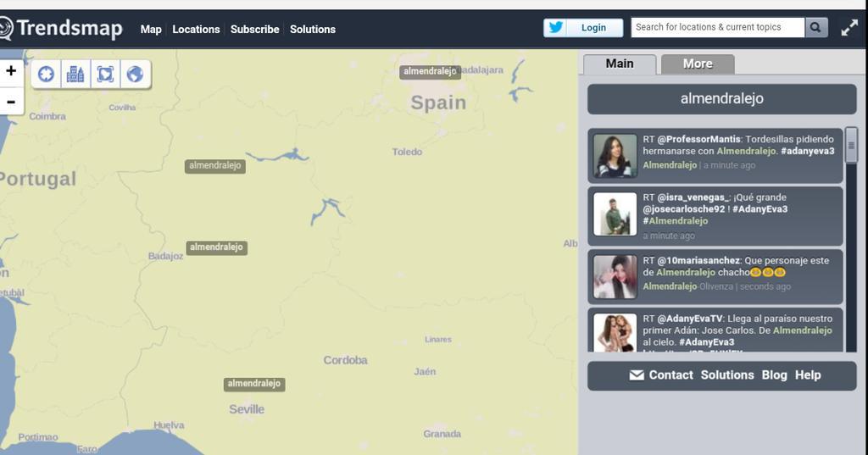Viewport: 868px width, 455px height.
Task: Click the locate-me crosshair map icon
Action: pos(46,74)
